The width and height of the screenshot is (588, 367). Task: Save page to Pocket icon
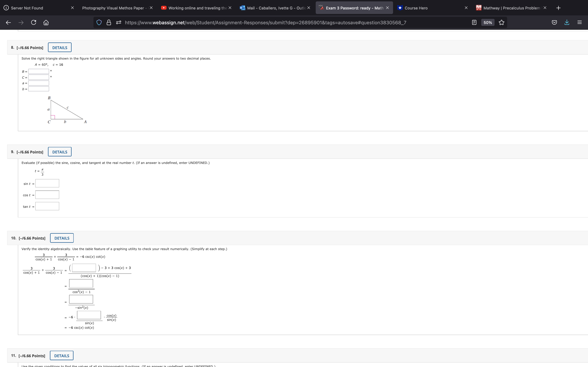pyautogui.click(x=554, y=23)
